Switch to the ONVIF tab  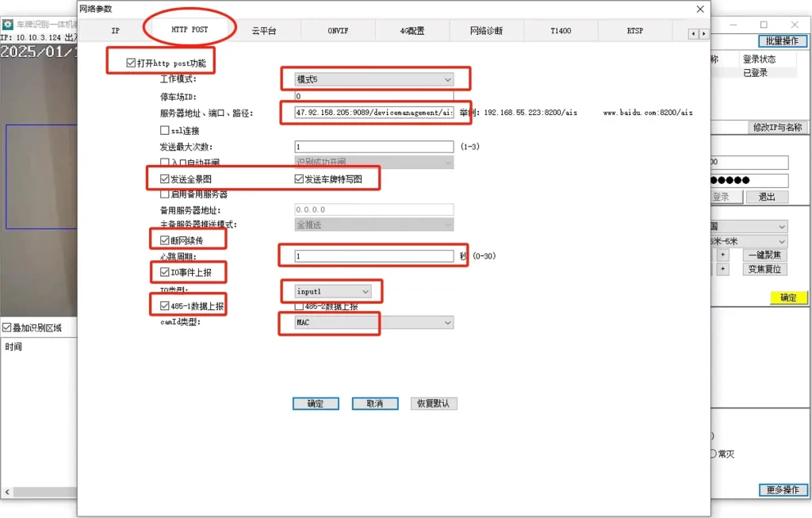pos(337,30)
